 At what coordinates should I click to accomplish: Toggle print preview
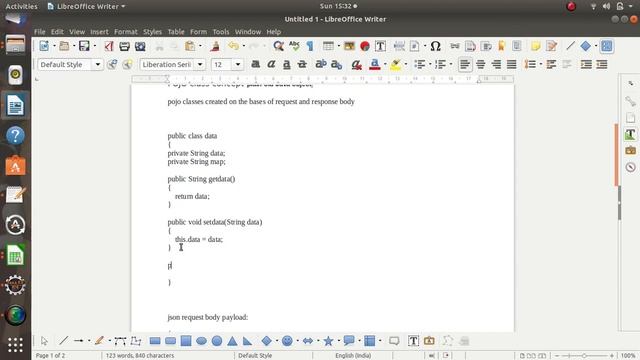(140, 46)
